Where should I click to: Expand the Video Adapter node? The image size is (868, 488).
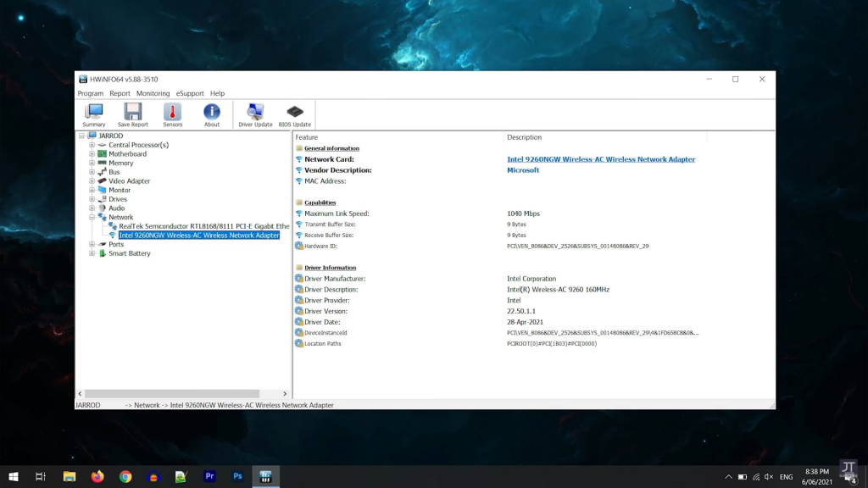92,181
